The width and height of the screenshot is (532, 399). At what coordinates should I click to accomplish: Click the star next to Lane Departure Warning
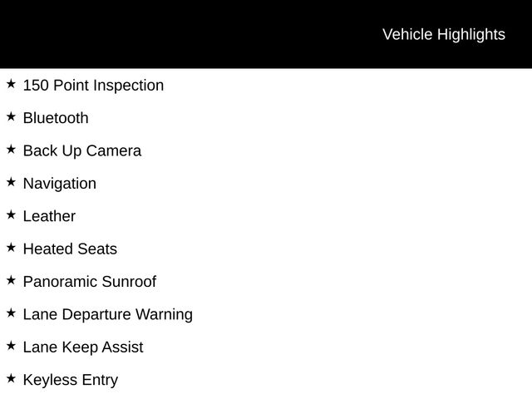pyautogui.click(x=11, y=313)
